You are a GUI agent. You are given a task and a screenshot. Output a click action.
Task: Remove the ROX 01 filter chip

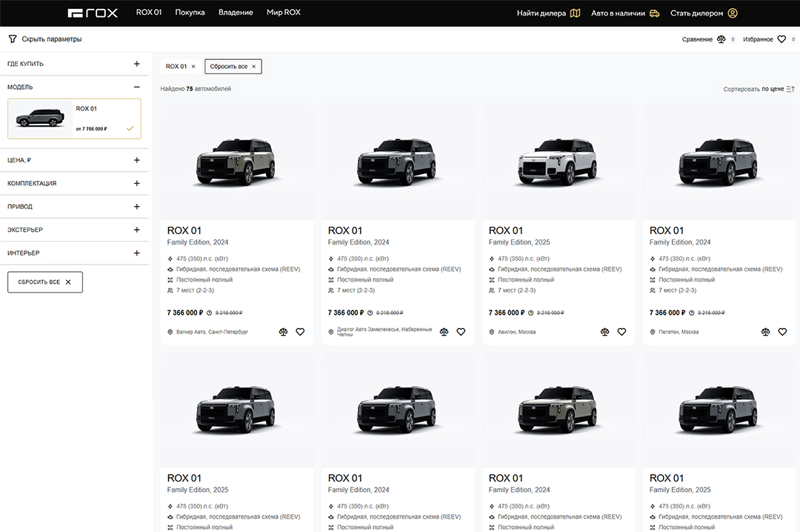(x=193, y=67)
